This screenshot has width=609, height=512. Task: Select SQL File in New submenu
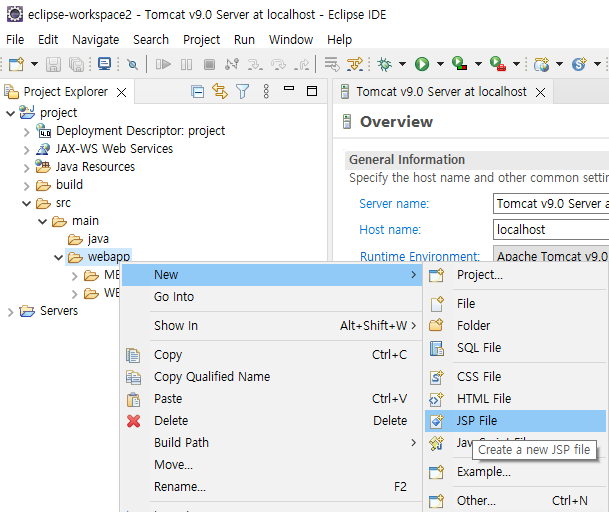pos(515,348)
